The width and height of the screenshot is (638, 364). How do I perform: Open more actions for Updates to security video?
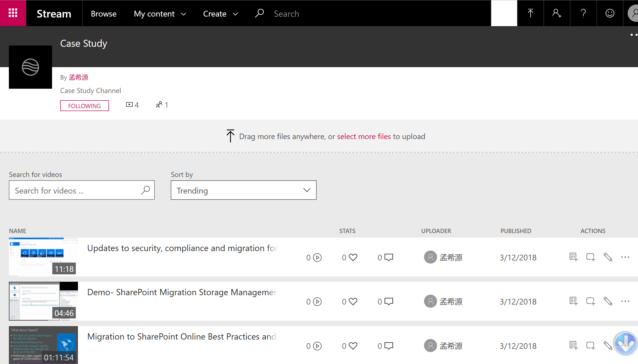coord(625,257)
